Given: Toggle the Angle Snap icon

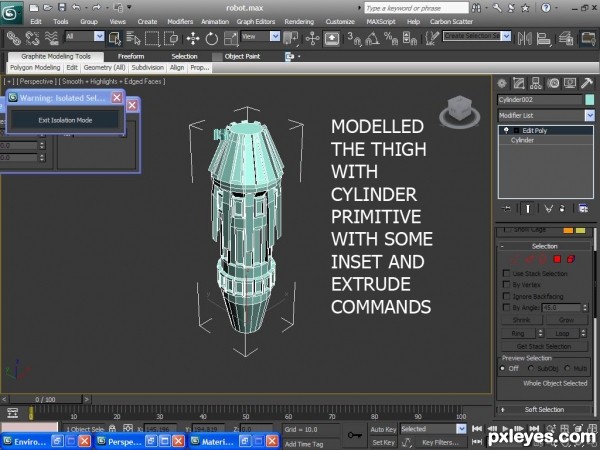Looking at the screenshot, I should click(373, 38).
